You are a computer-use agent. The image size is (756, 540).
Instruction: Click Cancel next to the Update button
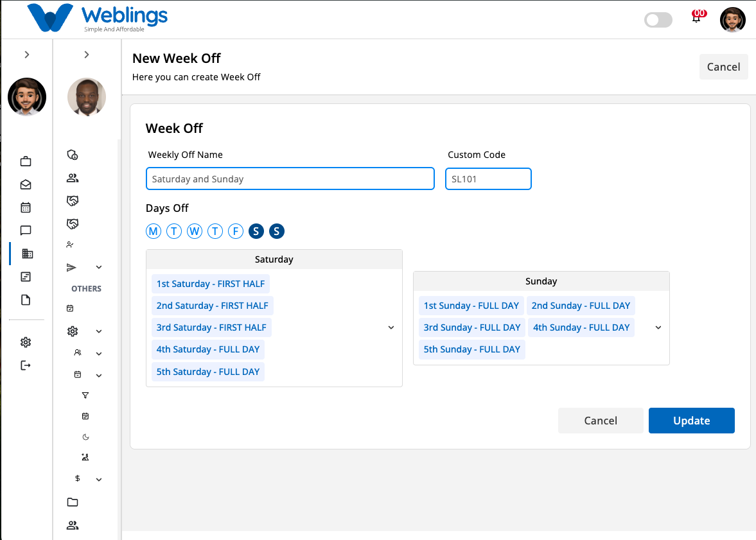coord(601,421)
